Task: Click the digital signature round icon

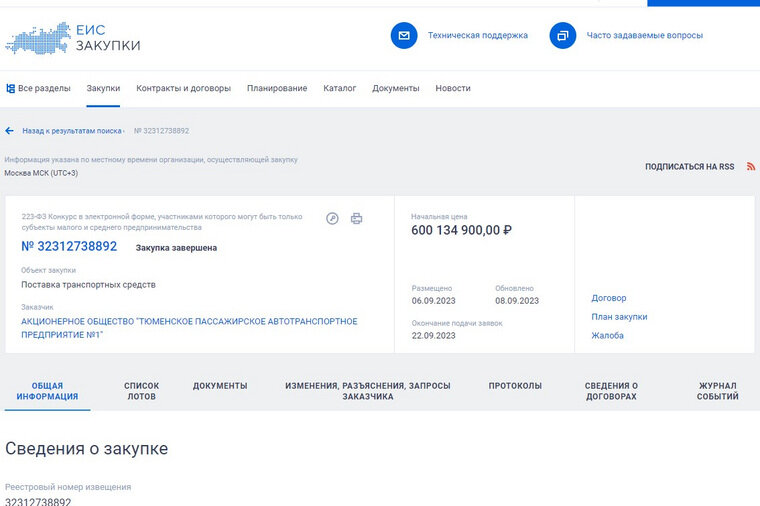Action: (x=332, y=219)
